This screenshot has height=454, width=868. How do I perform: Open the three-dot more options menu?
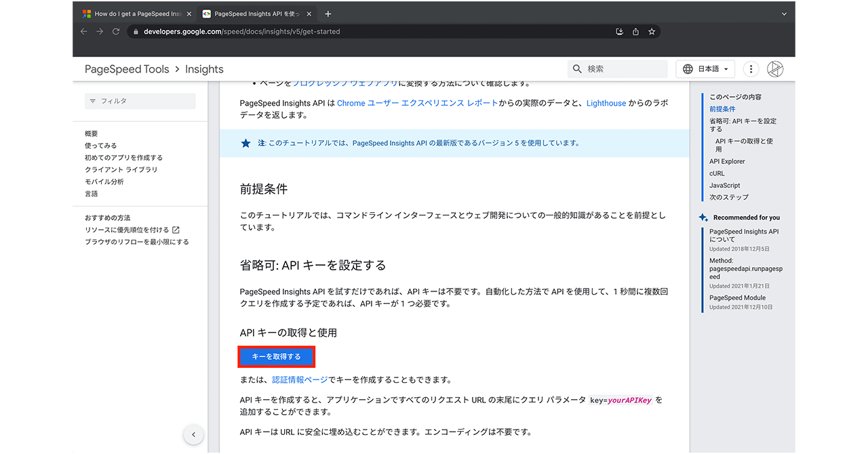(751, 69)
